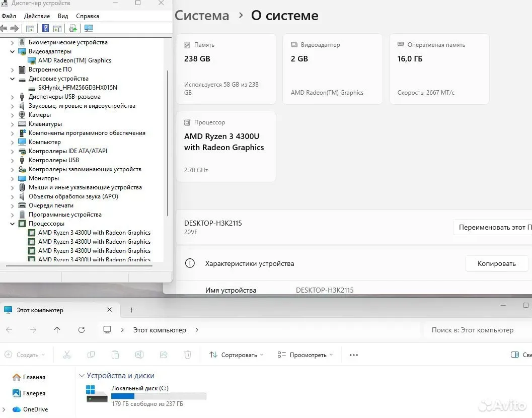The width and height of the screenshot is (532, 418).
Task: Click Контроллеры запоминающих устройств icon
Action: [x=22, y=169]
